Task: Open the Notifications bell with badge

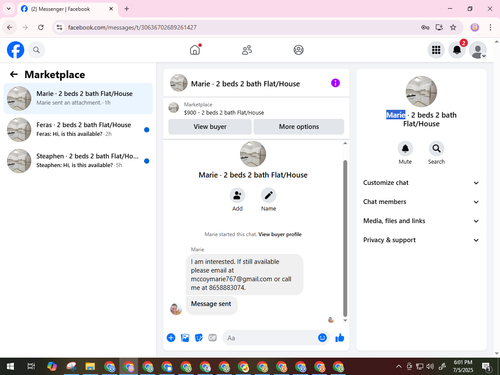Action: click(x=457, y=50)
